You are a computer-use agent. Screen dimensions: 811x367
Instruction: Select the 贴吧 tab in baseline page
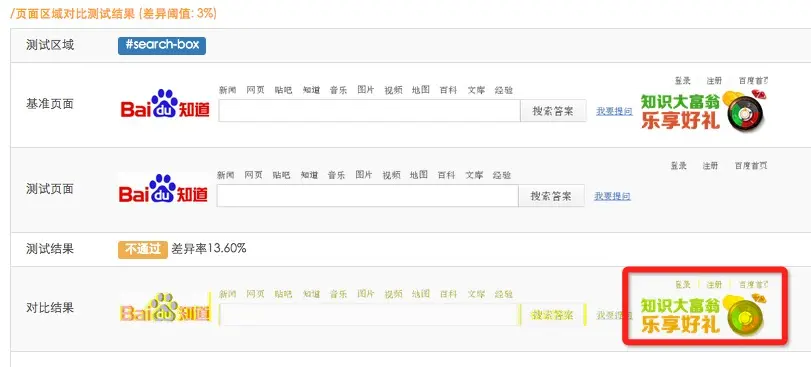[x=283, y=90]
